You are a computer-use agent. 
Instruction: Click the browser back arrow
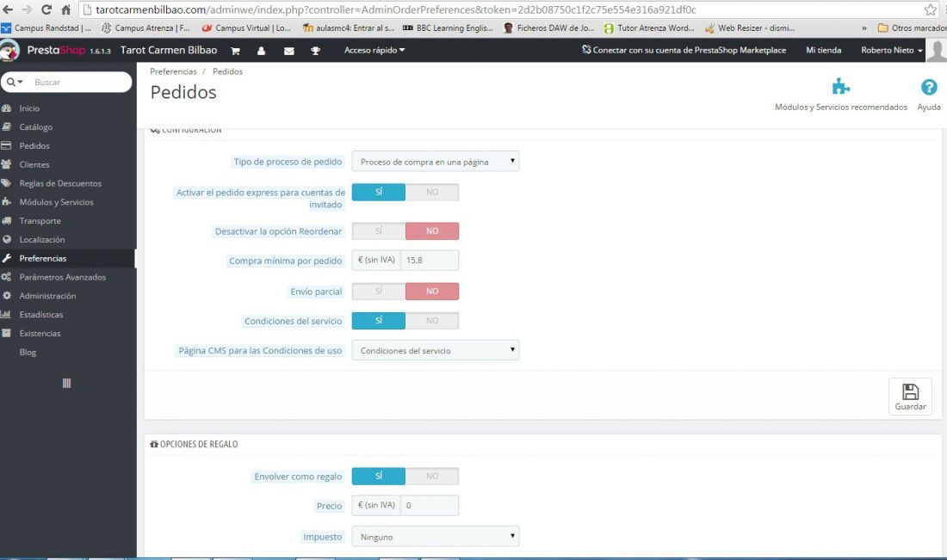pos(8,9)
